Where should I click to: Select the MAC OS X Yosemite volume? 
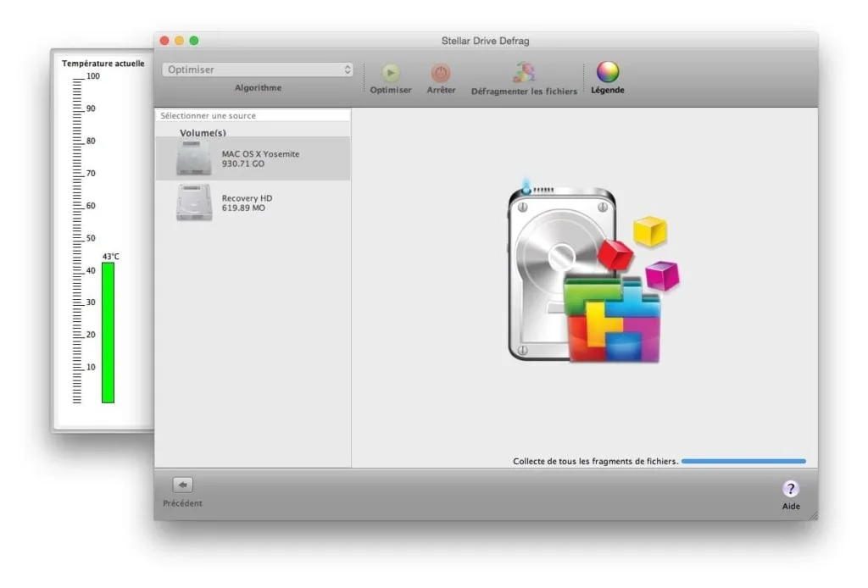click(x=253, y=158)
